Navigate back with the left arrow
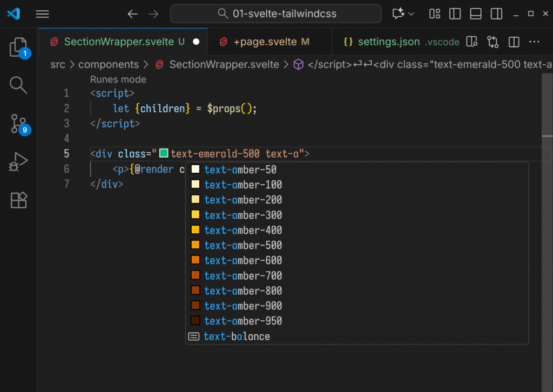The height and width of the screenshot is (392, 553). click(132, 14)
